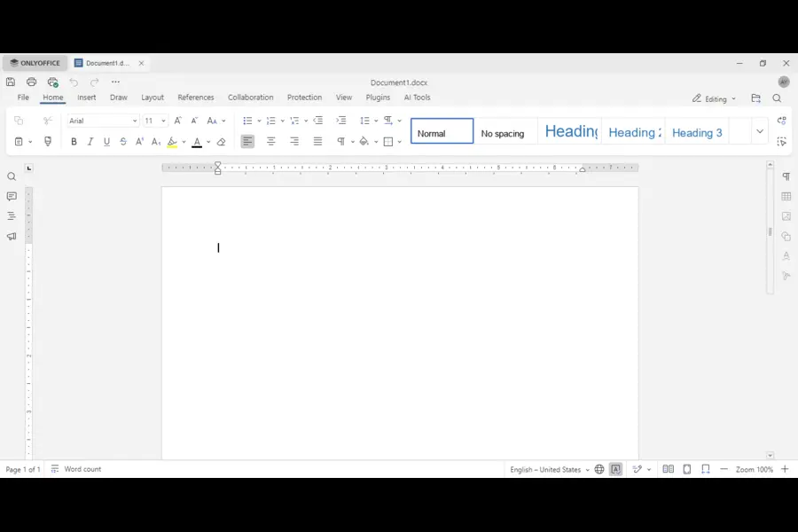Toggle Italic formatting
Image resolution: width=798 pixels, height=532 pixels.
click(90, 142)
